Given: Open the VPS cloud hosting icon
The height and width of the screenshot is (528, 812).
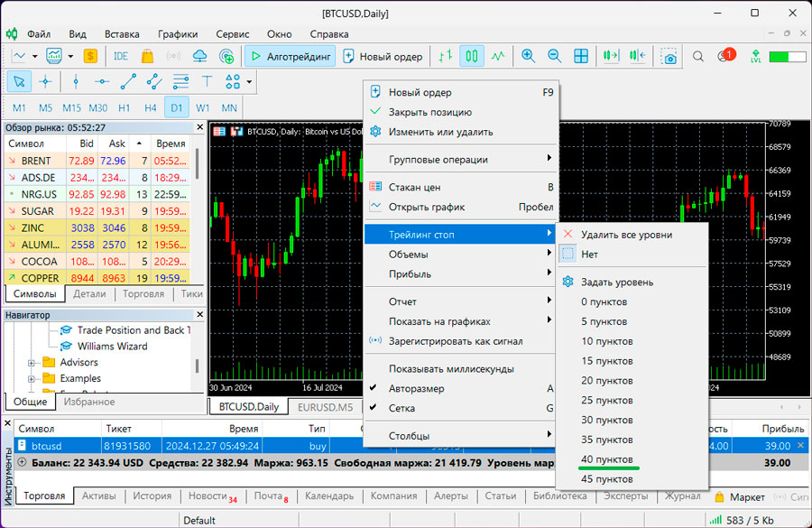Looking at the screenshot, I should click(199, 56).
